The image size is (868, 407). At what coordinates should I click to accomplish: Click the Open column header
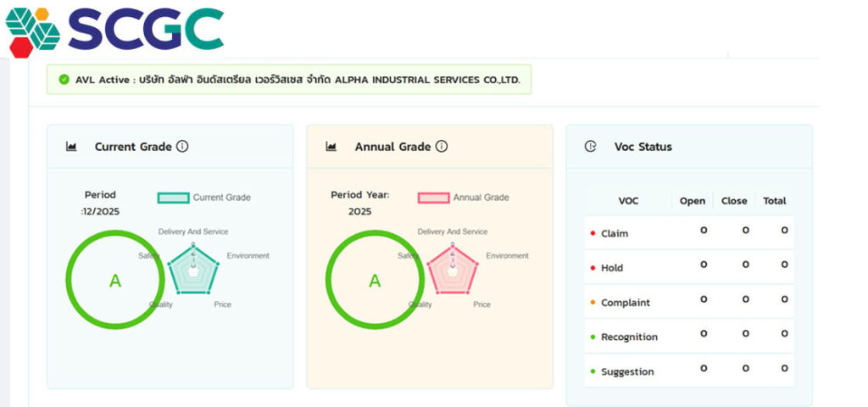[x=693, y=201]
